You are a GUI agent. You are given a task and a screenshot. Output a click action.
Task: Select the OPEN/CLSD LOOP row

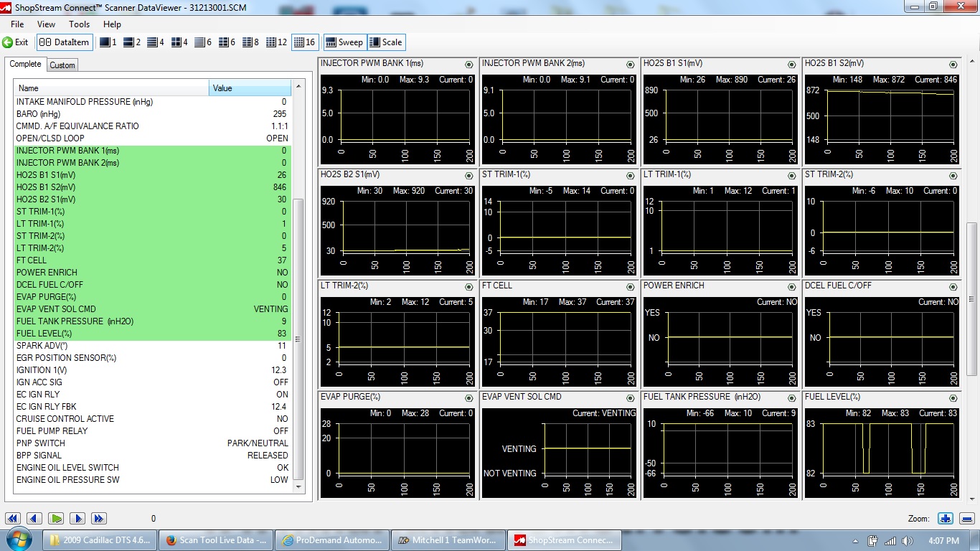[x=153, y=138]
